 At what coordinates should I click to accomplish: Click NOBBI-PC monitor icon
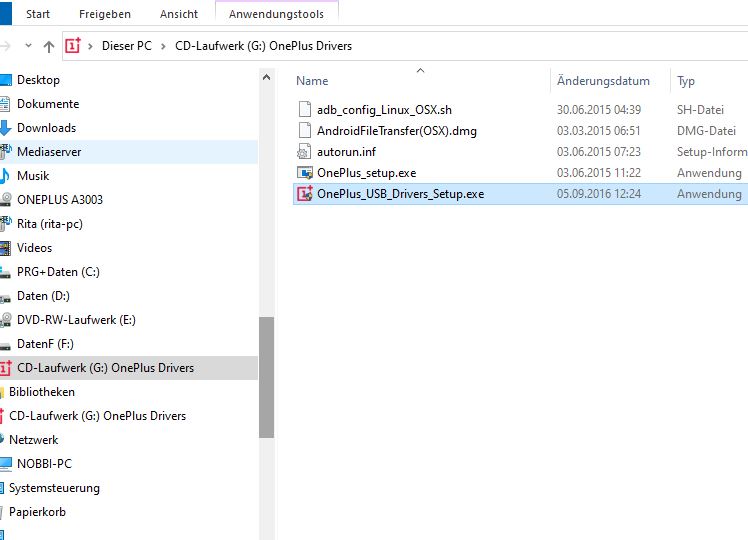(6, 464)
